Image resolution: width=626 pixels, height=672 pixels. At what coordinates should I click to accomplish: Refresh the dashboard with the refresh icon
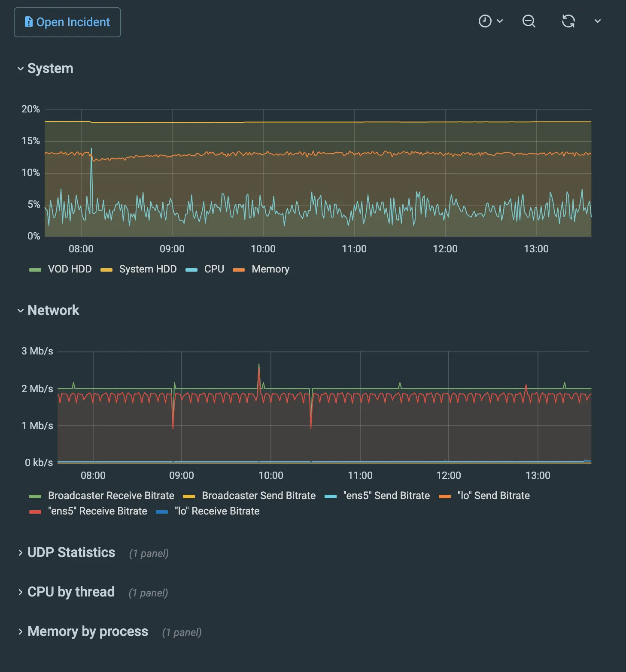click(x=568, y=21)
